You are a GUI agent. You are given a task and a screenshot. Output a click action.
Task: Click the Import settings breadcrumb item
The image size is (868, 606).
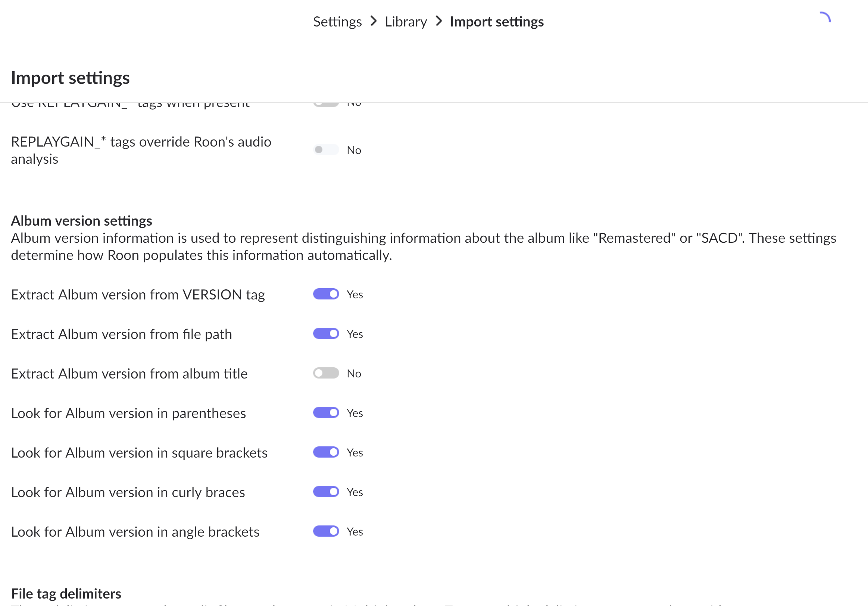coord(496,22)
